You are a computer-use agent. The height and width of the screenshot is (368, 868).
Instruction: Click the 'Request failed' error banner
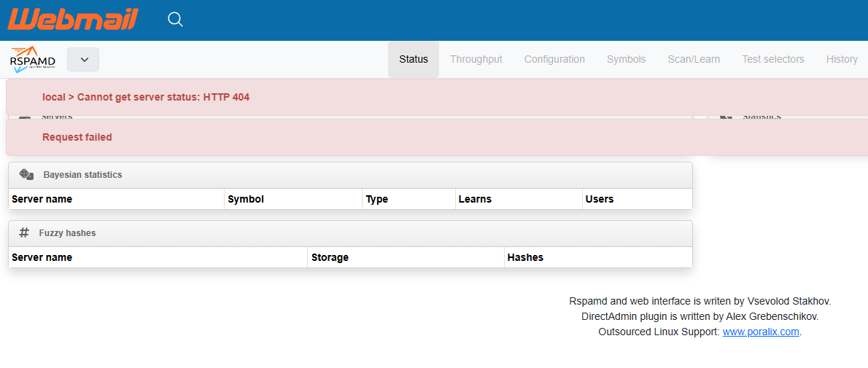point(77,137)
